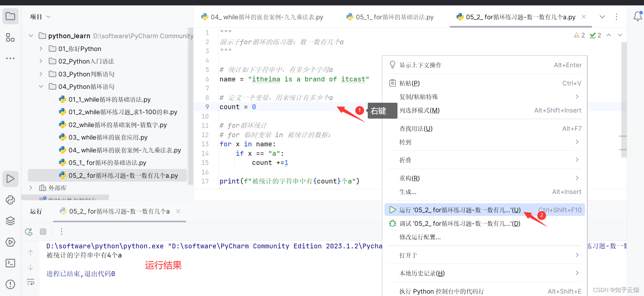Expand the 02_Python入门语法 folder

click(x=41, y=61)
